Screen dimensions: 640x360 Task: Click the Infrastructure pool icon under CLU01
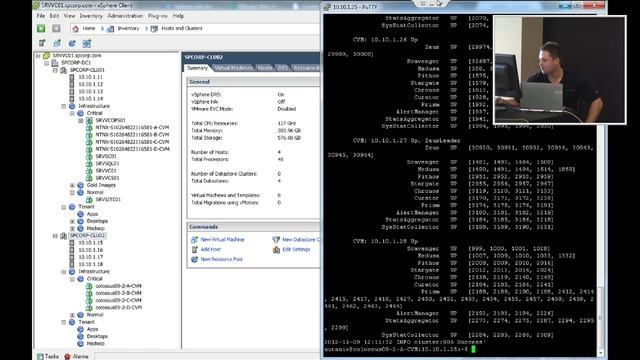tap(72, 106)
